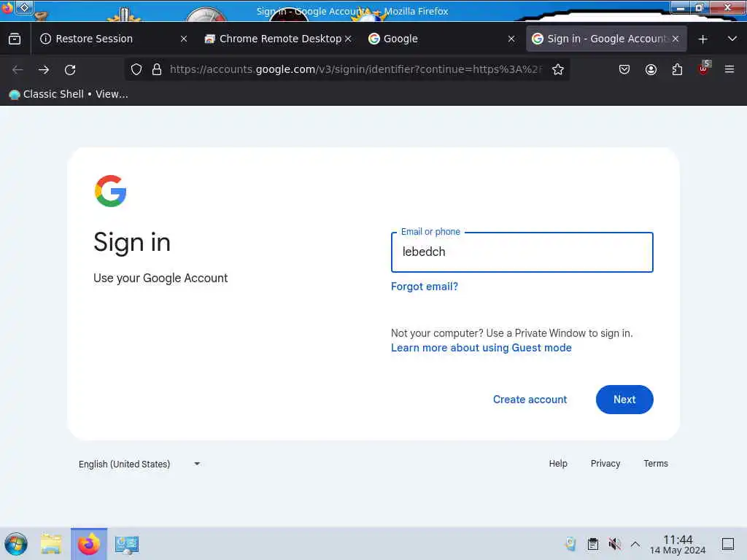Click the Next button
Image resolution: width=747 pixels, height=560 pixels.
[624, 400]
